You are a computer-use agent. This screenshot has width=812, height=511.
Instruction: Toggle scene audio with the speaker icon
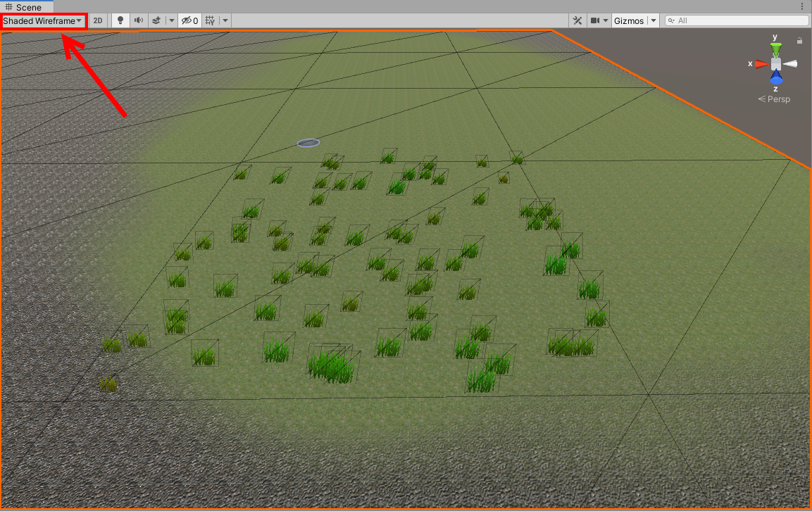pos(138,20)
